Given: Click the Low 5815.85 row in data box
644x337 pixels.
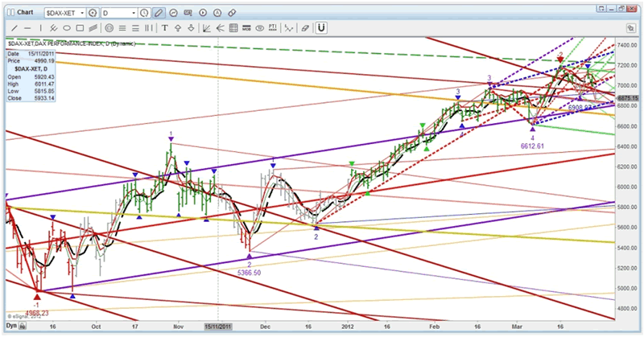Looking at the screenshot, I should pyautogui.click(x=31, y=91).
